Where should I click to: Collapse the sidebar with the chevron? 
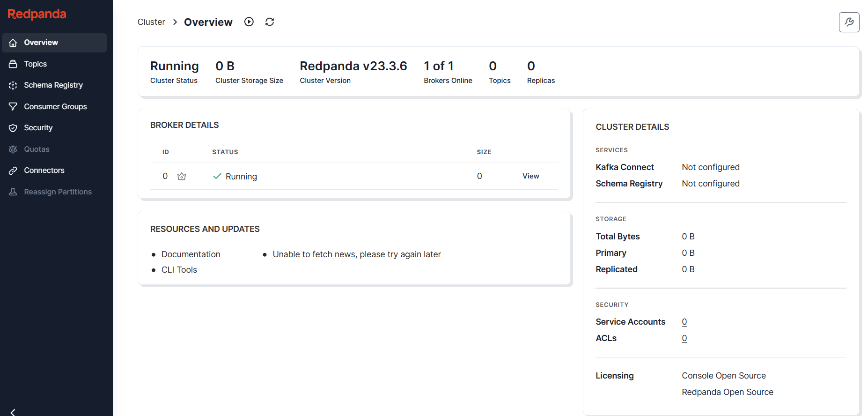[x=13, y=412]
